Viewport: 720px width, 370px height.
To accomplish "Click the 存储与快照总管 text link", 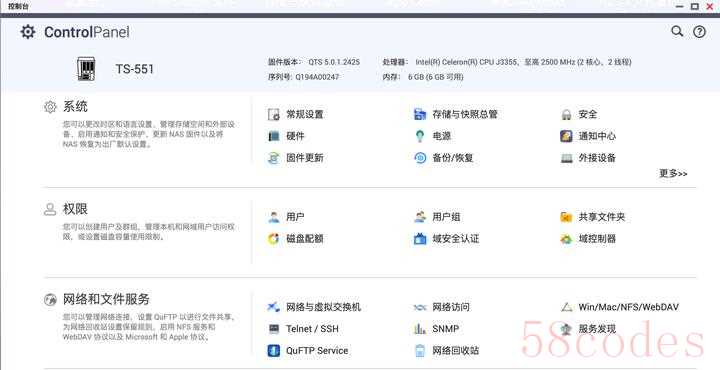I will tap(465, 114).
